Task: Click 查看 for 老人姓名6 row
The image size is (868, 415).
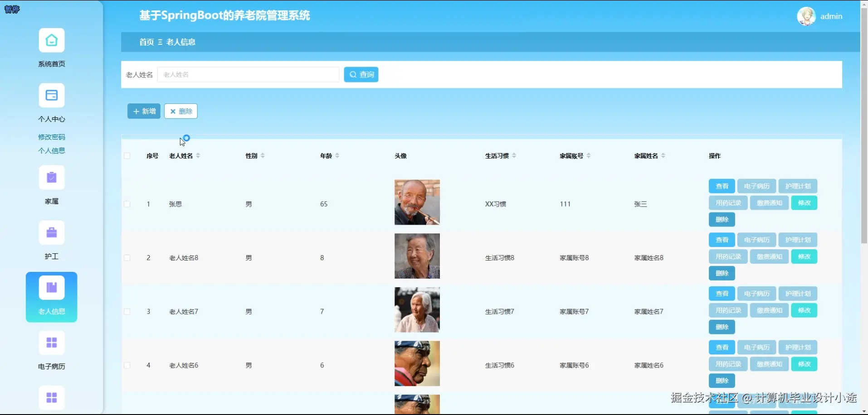Action: click(x=722, y=347)
